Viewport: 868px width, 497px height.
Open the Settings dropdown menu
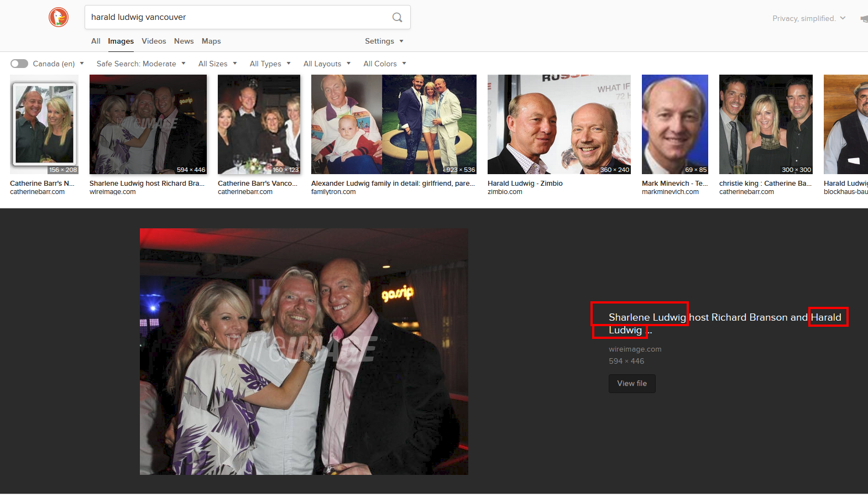tap(384, 41)
